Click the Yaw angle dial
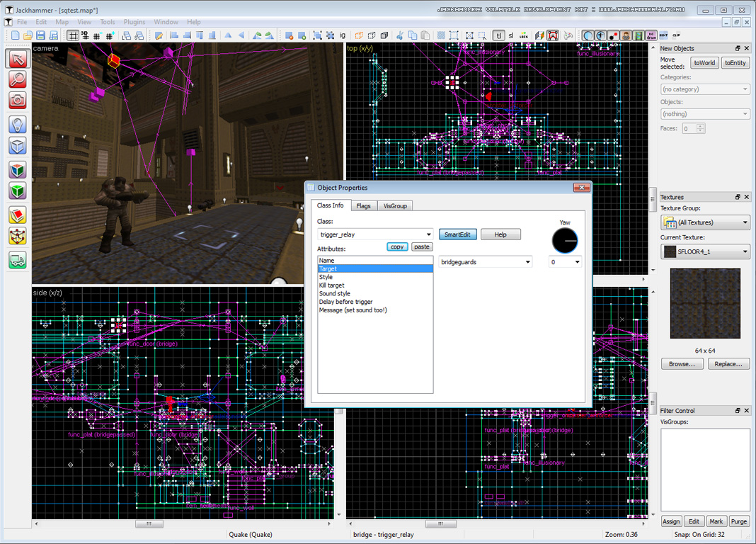 pos(565,241)
